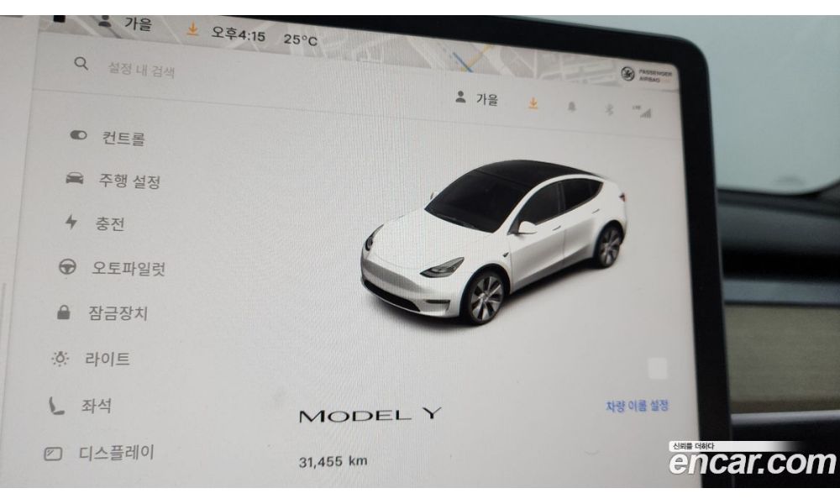Click the 차량 이름 설정 link
Screen dimensions: 840x504
click(637, 406)
